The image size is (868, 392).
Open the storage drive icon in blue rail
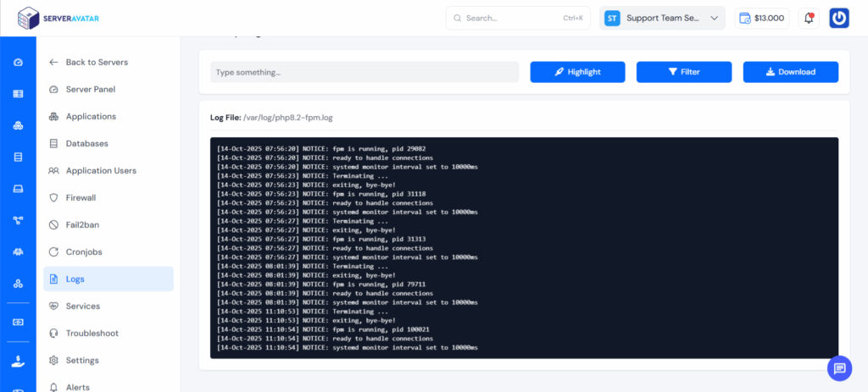pos(18,189)
